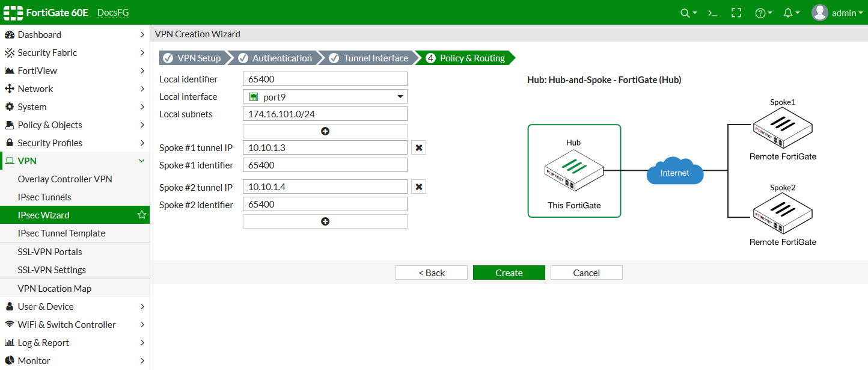Add another local subnet plus button
Image resolution: width=868 pixels, height=370 pixels.
325,131
